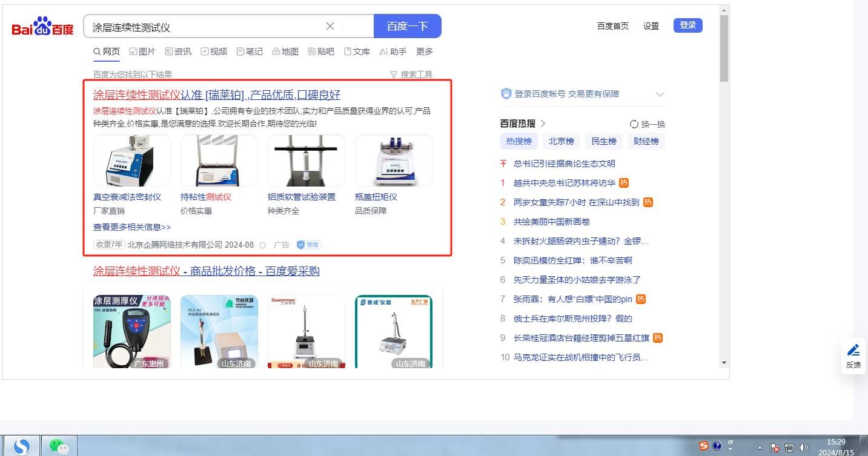Open the 百度爱采购 result title link
The image size is (868, 456).
pos(207,271)
